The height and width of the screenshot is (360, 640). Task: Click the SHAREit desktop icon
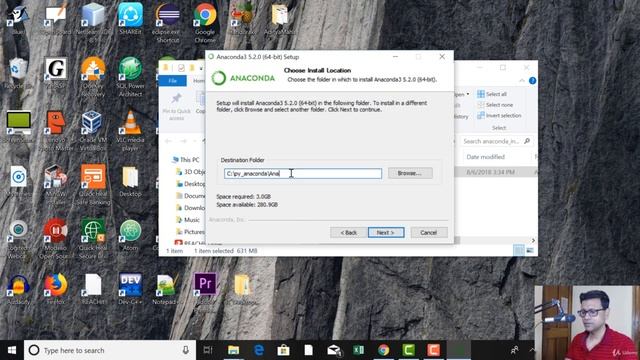coord(130,18)
